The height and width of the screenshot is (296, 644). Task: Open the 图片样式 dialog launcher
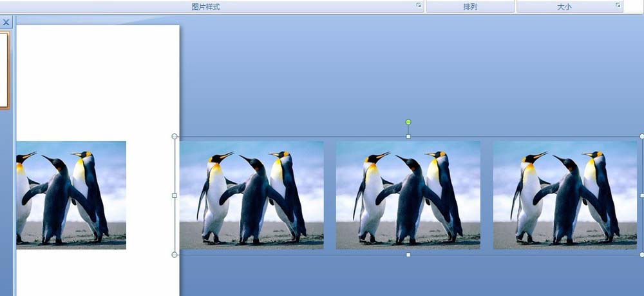click(x=419, y=5)
